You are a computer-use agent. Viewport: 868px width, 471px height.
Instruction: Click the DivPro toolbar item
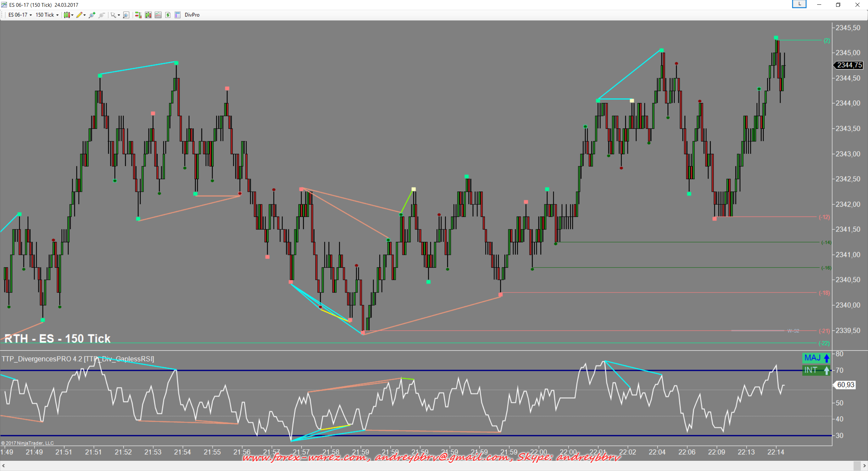click(x=192, y=15)
